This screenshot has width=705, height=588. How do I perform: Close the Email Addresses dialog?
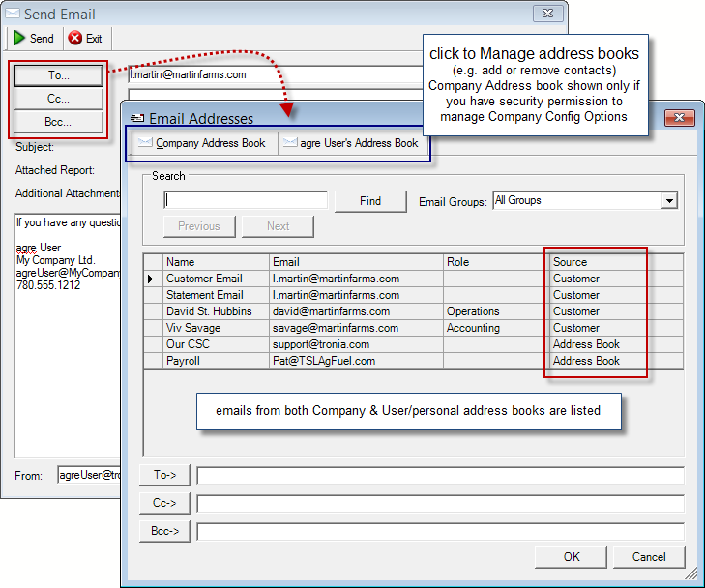679,118
